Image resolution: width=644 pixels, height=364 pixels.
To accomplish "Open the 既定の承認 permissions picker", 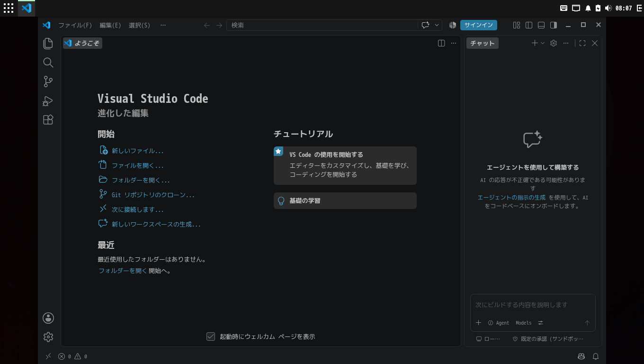I will [548, 339].
